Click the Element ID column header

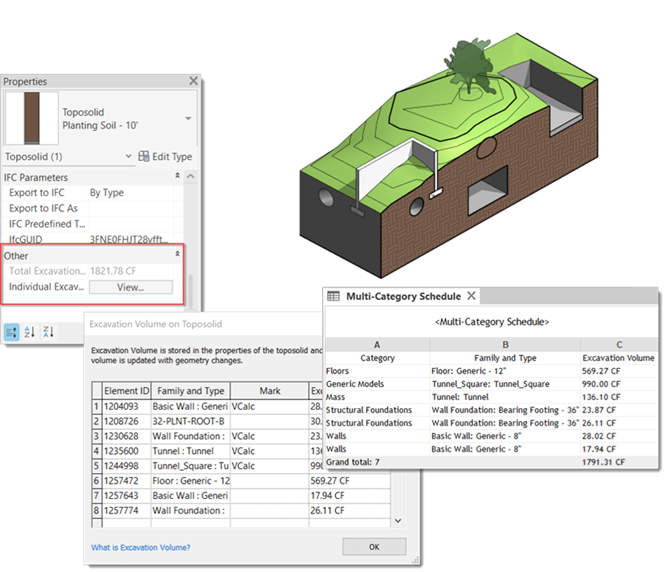pyautogui.click(x=127, y=391)
